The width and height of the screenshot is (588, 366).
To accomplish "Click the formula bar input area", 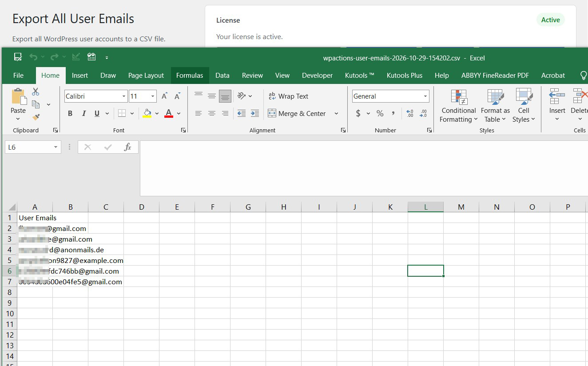I will (x=363, y=168).
